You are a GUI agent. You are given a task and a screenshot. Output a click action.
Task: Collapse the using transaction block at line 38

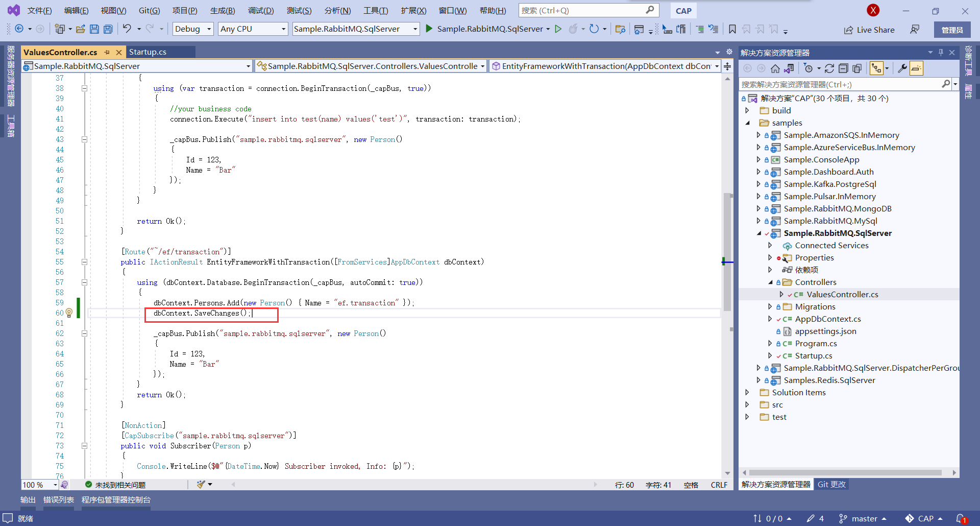point(85,88)
